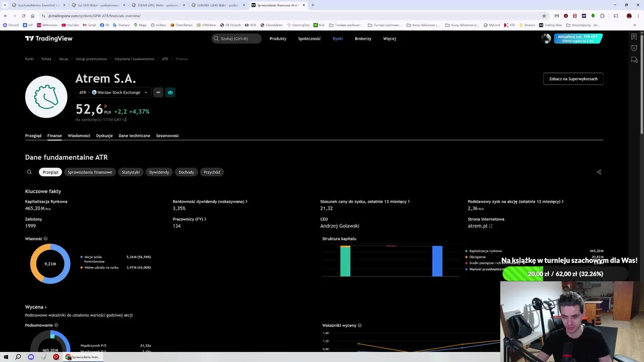Open the new tab plus button

pyautogui.click(x=312, y=5)
